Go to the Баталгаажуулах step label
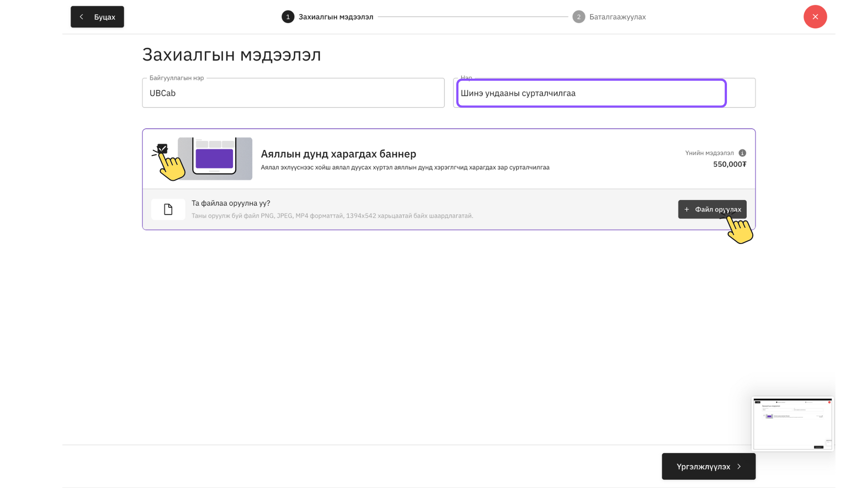The image size is (868, 488). pyautogui.click(x=618, y=17)
